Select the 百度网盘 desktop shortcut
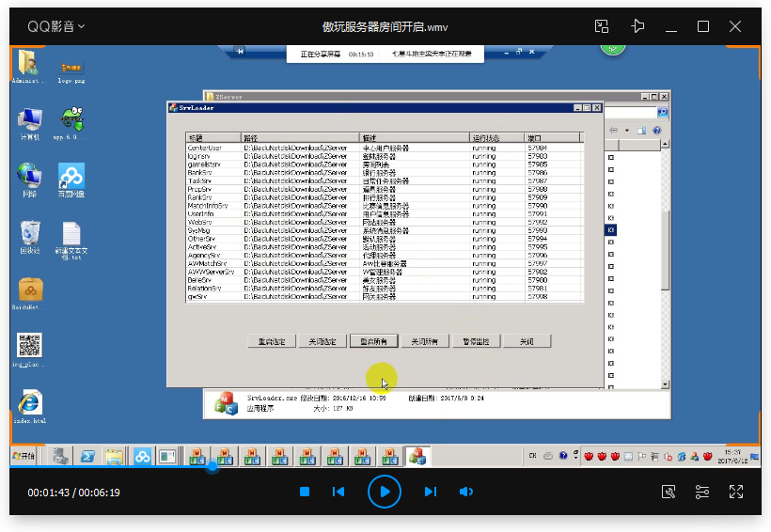 pyautogui.click(x=71, y=180)
